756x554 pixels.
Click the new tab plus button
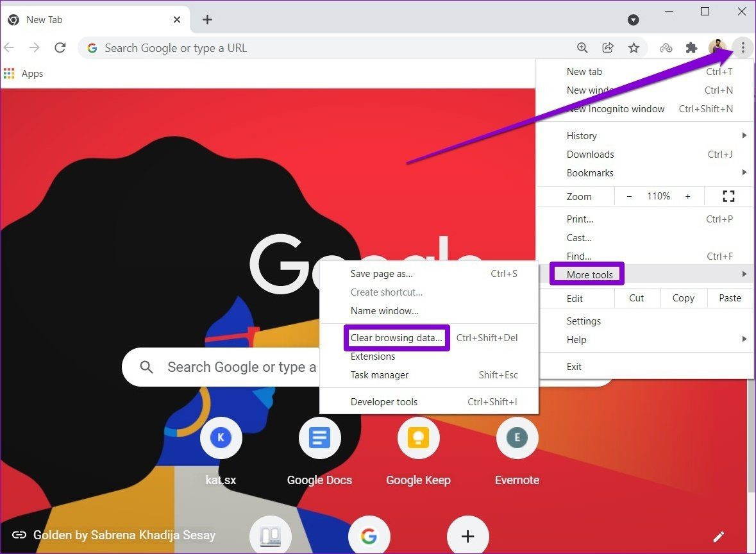point(207,19)
